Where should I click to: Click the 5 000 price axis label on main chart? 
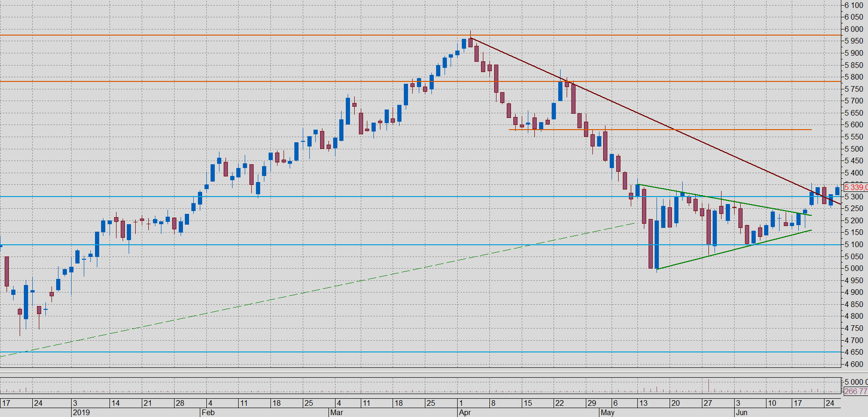coord(854,268)
